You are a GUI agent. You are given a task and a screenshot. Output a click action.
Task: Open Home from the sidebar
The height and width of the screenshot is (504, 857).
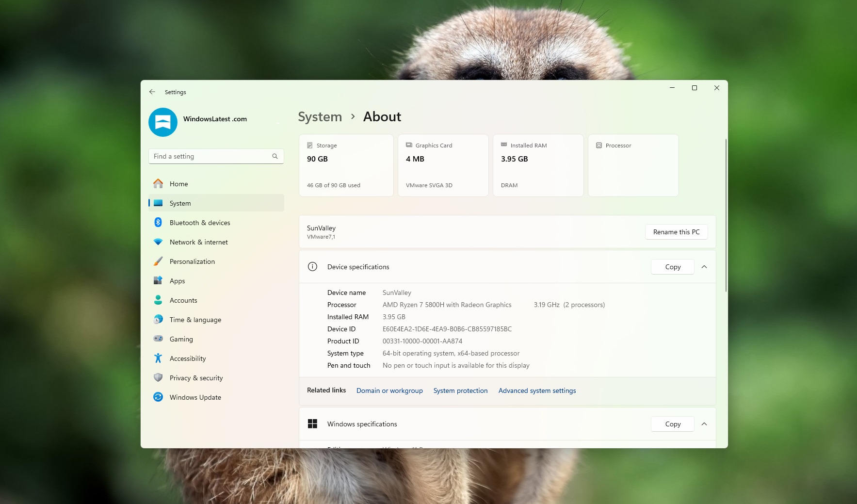click(x=179, y=183)
